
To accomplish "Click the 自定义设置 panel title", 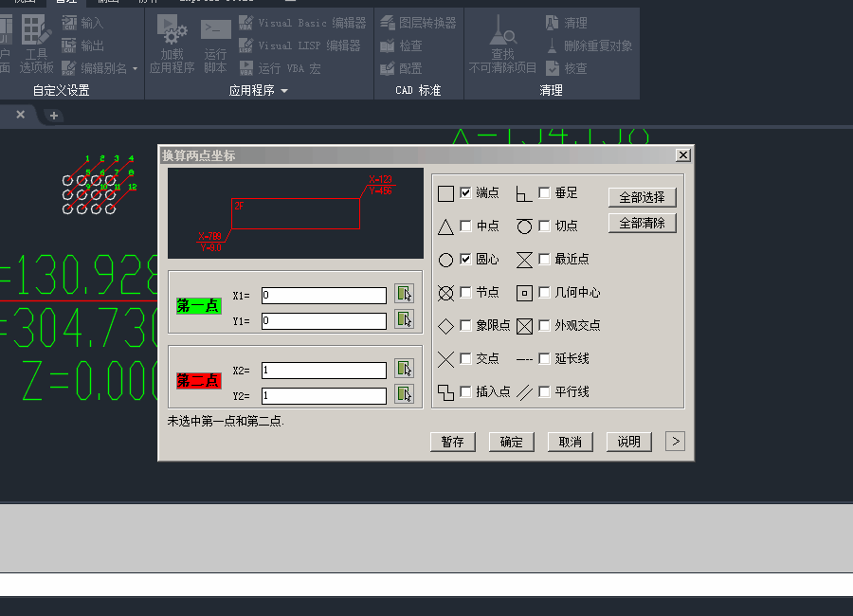I will 61,90.
